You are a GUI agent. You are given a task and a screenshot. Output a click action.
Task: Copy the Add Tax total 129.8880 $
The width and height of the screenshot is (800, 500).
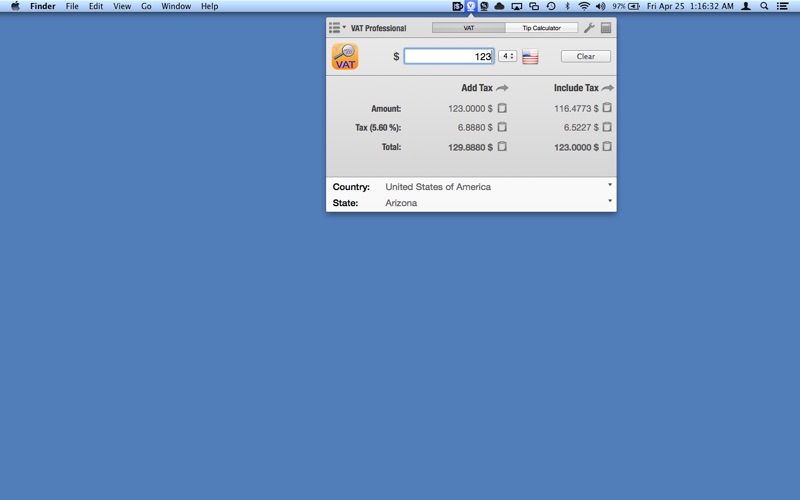[x=502, y=146]
